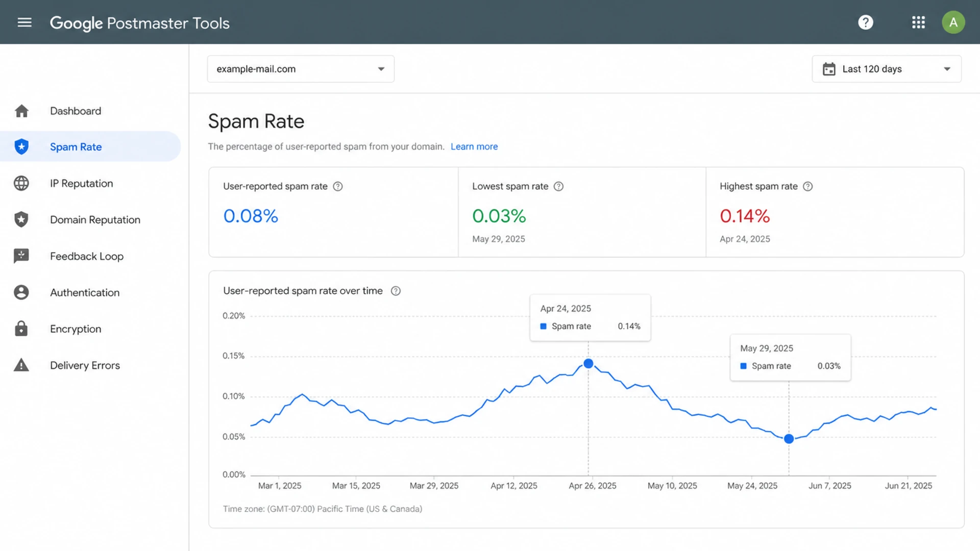Click the 0.20% y-axis label
Image resolution: width=980 pixels, height=551 pixels.
(234, 316)
